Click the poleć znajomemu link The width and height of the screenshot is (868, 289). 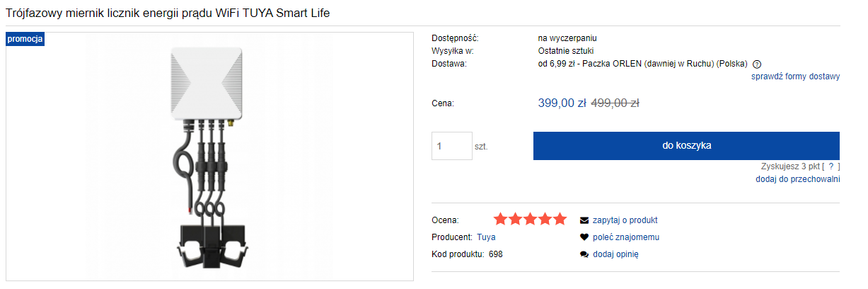626,237
